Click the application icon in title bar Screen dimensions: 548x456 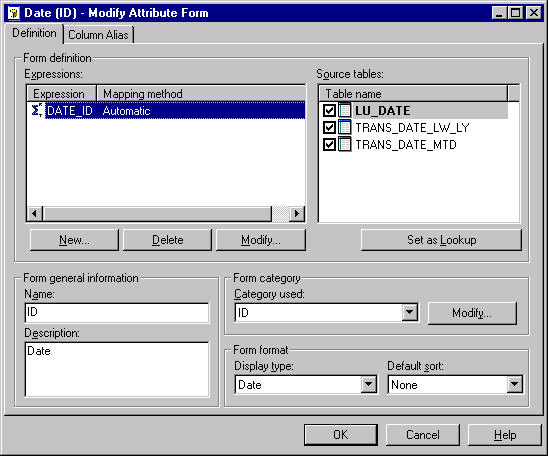click(x=14, y=13)
